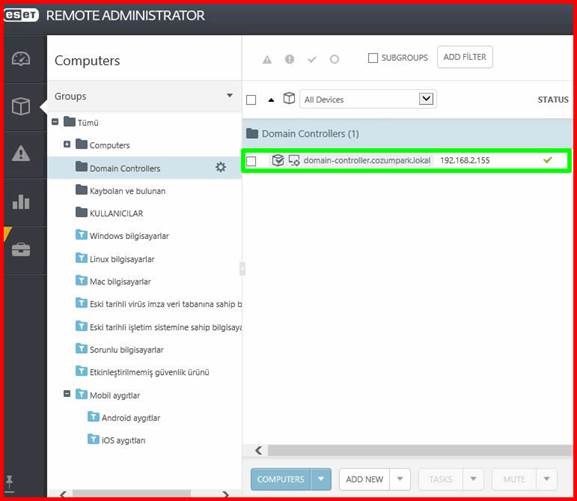Select Eski tarihli virüs imza group

pyautogui.click(x=166, y=304)
